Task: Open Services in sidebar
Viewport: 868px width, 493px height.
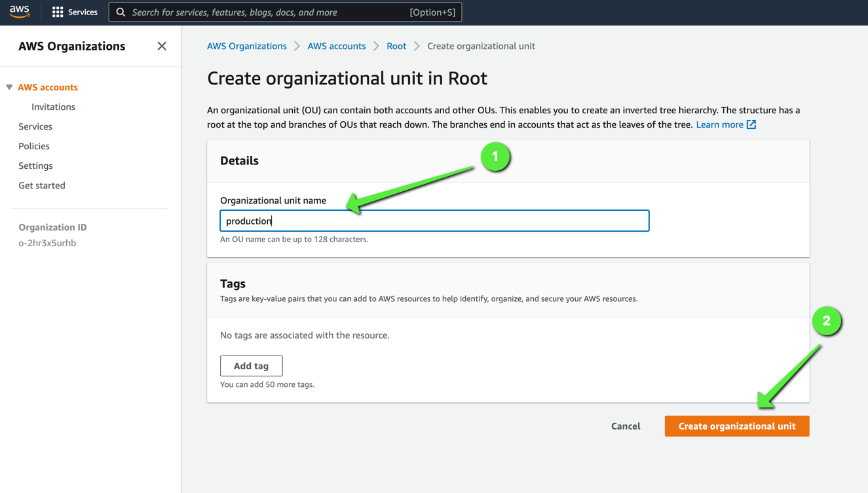Action: 35,126
